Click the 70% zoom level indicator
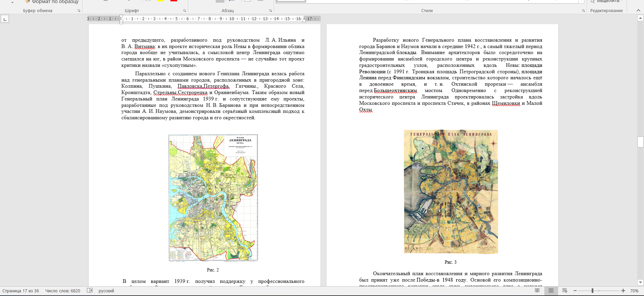644x296 pixels. tap(634, 291)
